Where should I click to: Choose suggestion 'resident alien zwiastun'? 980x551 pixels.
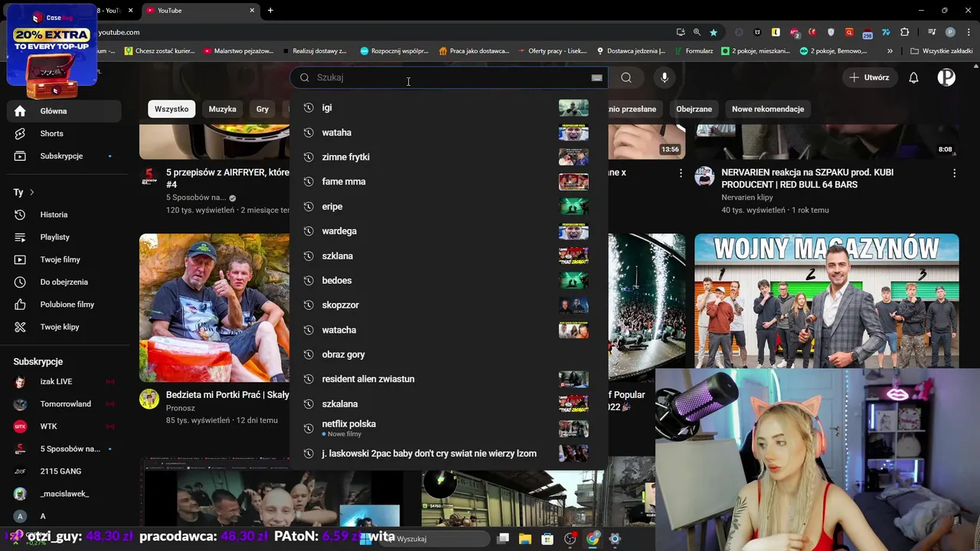(x=449, y=379)
